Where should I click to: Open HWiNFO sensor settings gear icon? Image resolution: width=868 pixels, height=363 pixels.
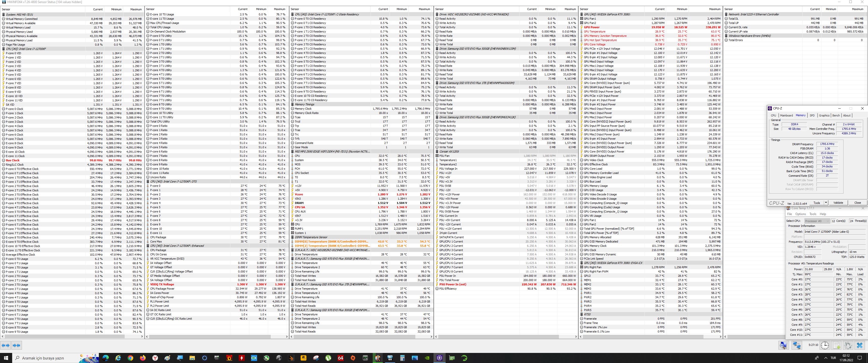pyautogui.click(x=848, y=345)
